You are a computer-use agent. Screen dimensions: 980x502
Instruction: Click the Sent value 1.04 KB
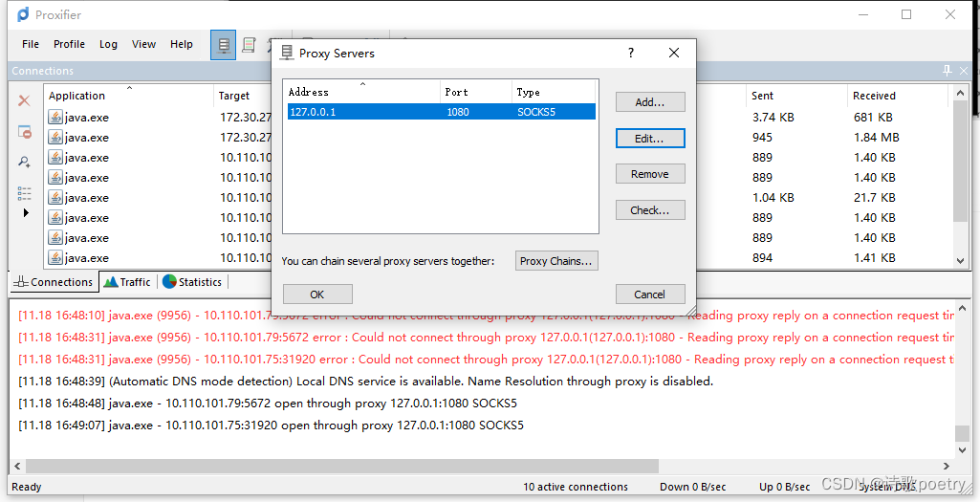coord(773,197)
